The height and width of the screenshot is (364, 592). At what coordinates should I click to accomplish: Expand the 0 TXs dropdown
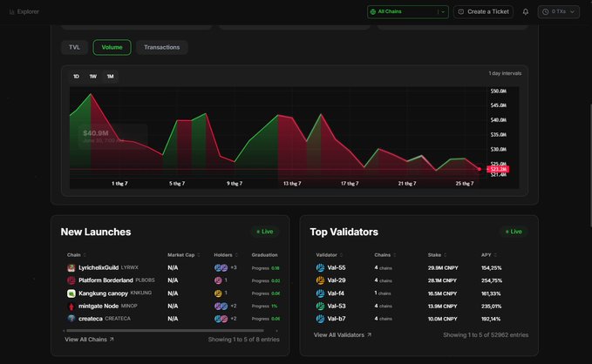[558, 11]
